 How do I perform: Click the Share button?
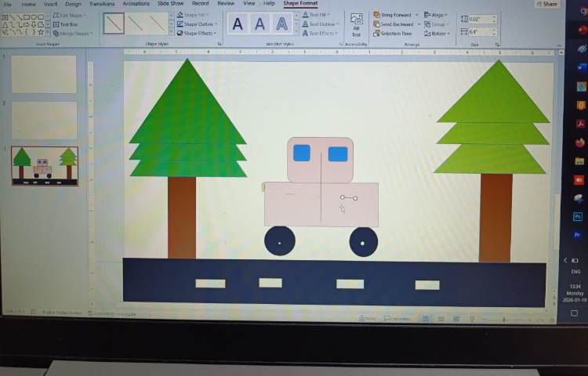[x=547, y=4]
